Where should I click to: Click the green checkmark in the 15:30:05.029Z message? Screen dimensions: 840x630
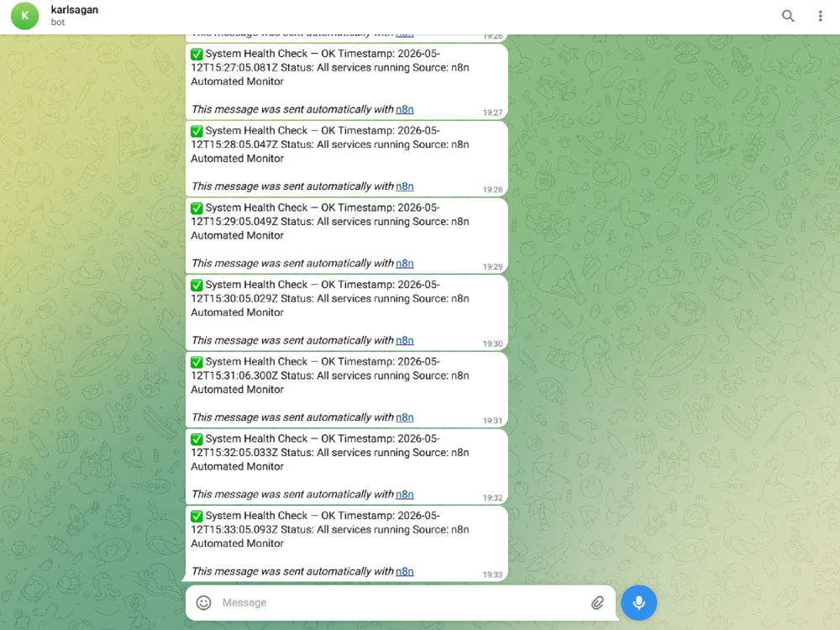[197, 285]
